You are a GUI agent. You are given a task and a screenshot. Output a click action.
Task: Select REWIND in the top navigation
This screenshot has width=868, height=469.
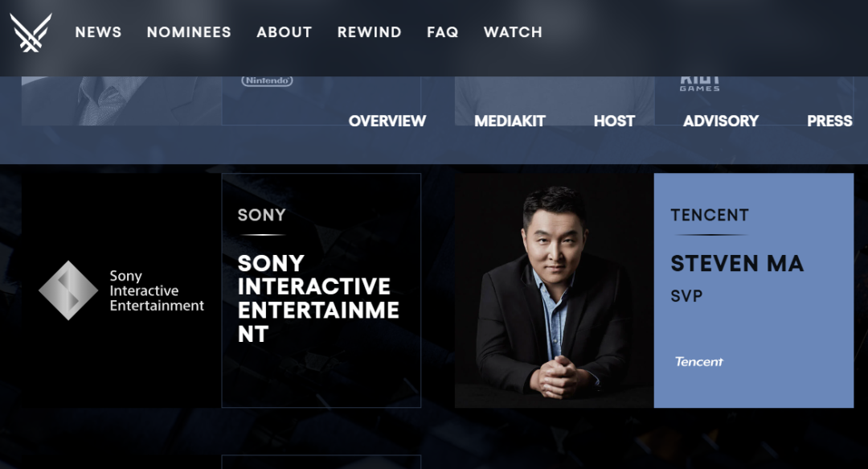(x=369, y=32)
